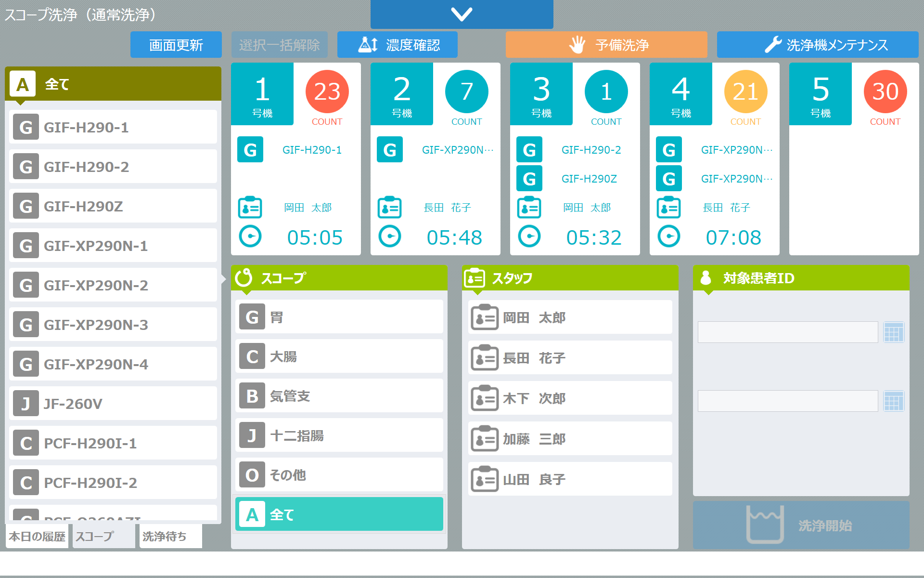The width and height of the screenshot is (924, 578).
Task: Click the 濃度確認 button
Action: [x=398, y=45]
